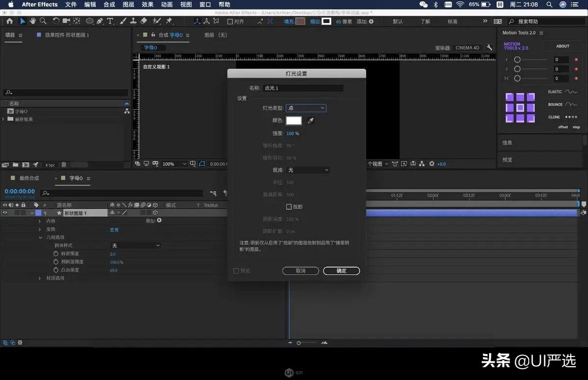588x380 pixels.
Task: Hide the 形状图层 1 layer visibility eye
Action: (4, 213)
